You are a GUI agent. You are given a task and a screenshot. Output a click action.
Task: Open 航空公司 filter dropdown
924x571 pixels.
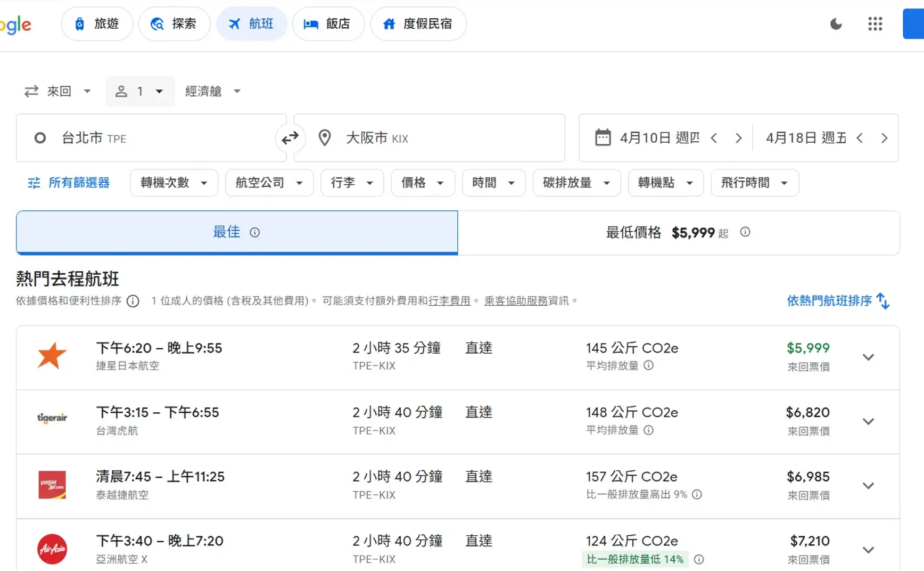pyautogui.click(x=269, y=183)
